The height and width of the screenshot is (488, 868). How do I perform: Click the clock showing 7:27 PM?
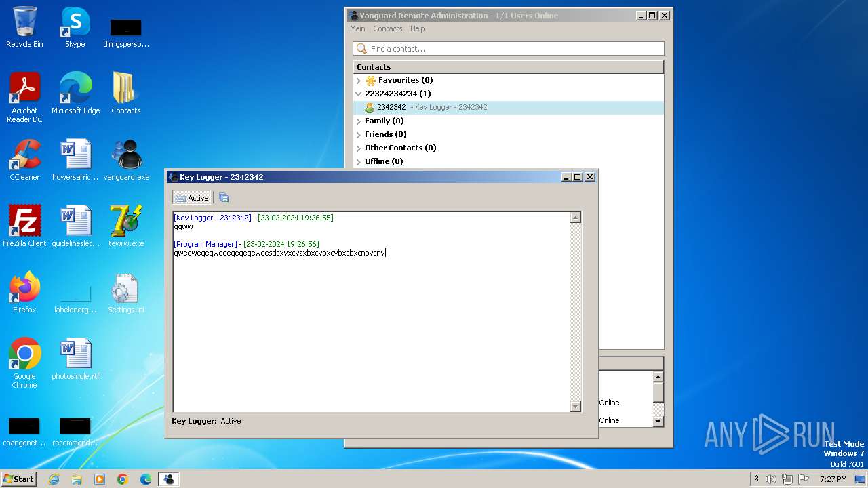coord(833,479)
